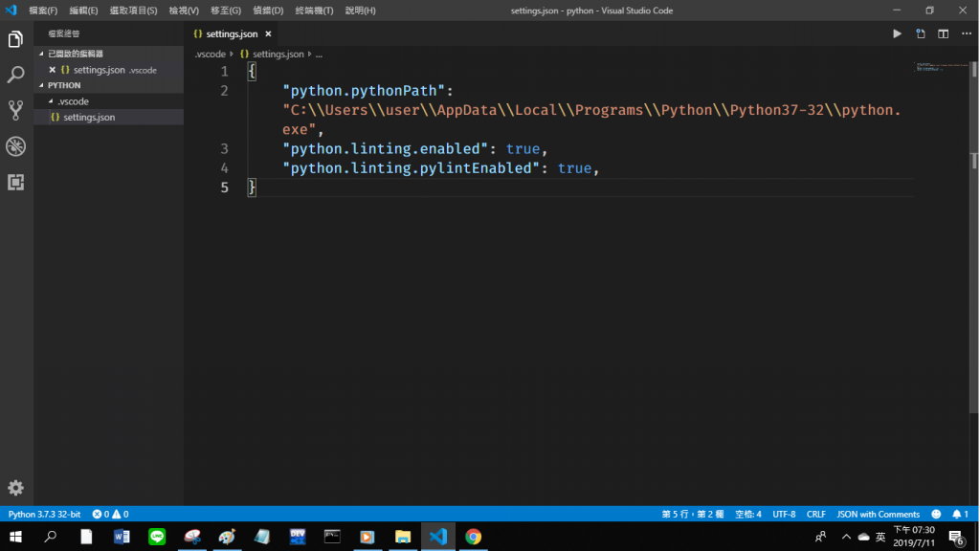Open the Explorer view in activity bar
The width and height of the screenshot is (980, 551).
coord(15,39)
